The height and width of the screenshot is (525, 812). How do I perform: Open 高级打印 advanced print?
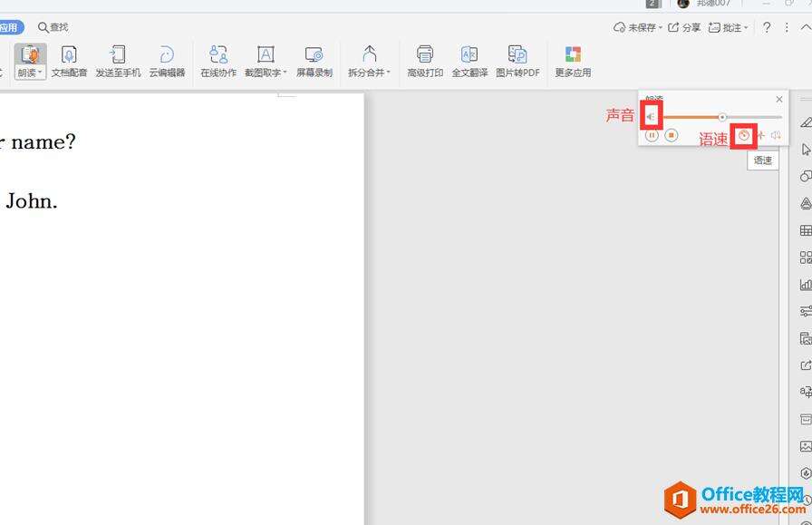point(425,62)
